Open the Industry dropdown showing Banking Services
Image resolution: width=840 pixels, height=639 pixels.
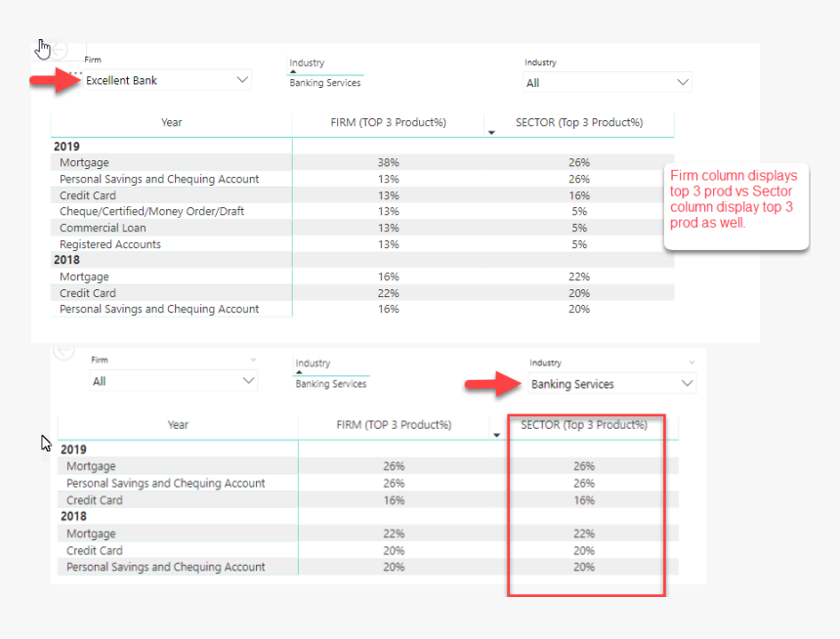[x=611, y=384]
